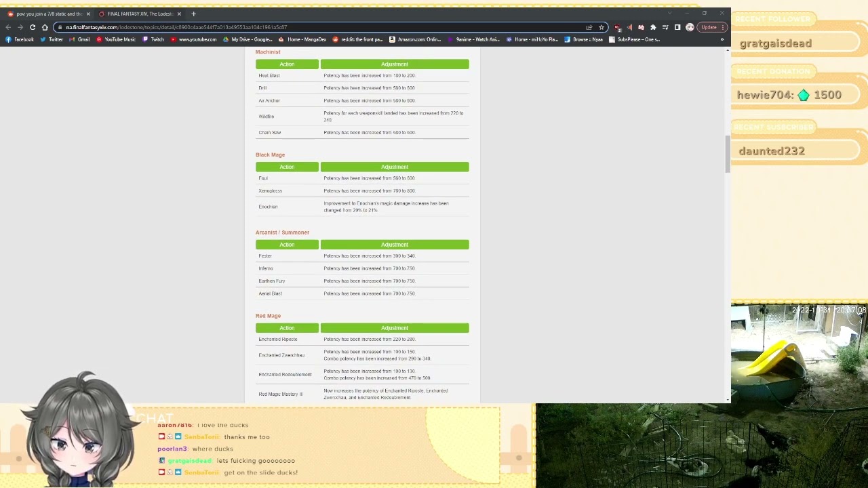
Task: Open the www.youtube.com bookmark
Action: (194, 39)
